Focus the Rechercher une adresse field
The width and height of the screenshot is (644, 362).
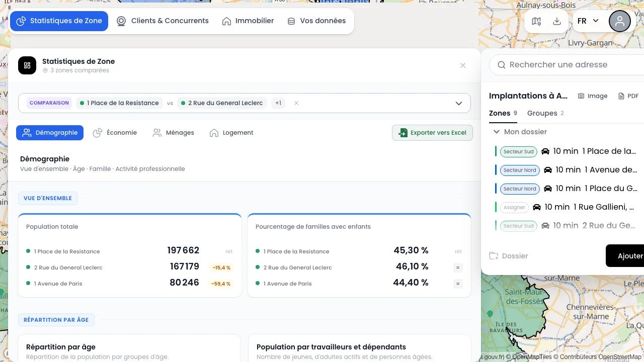(x=567, y=65)
